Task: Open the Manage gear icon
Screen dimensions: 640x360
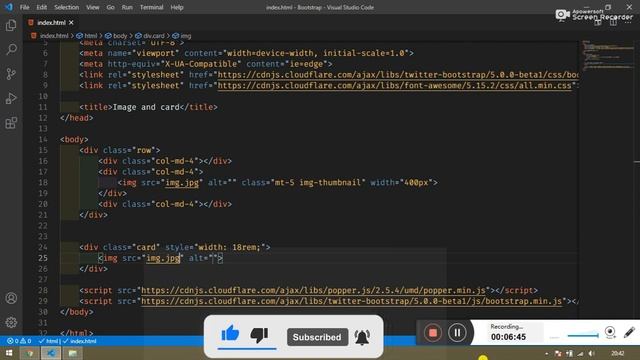Action: point(11,322)
